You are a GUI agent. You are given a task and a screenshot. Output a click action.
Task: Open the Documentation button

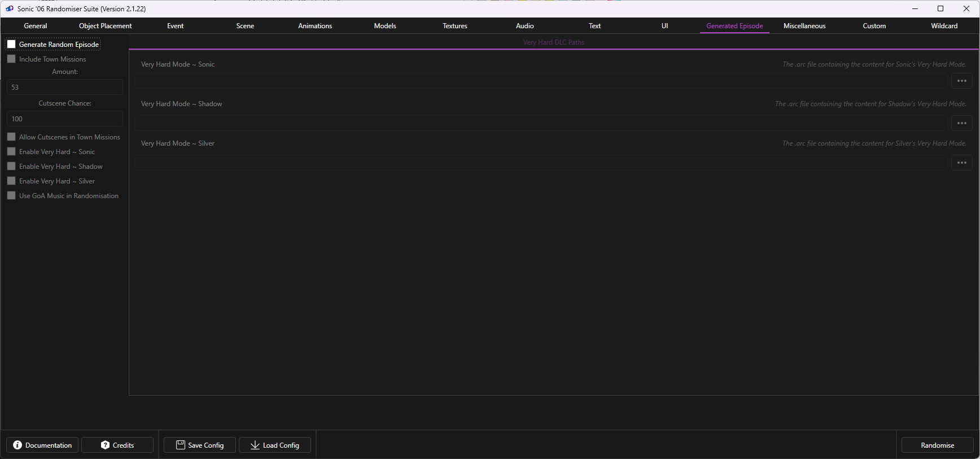42,445
